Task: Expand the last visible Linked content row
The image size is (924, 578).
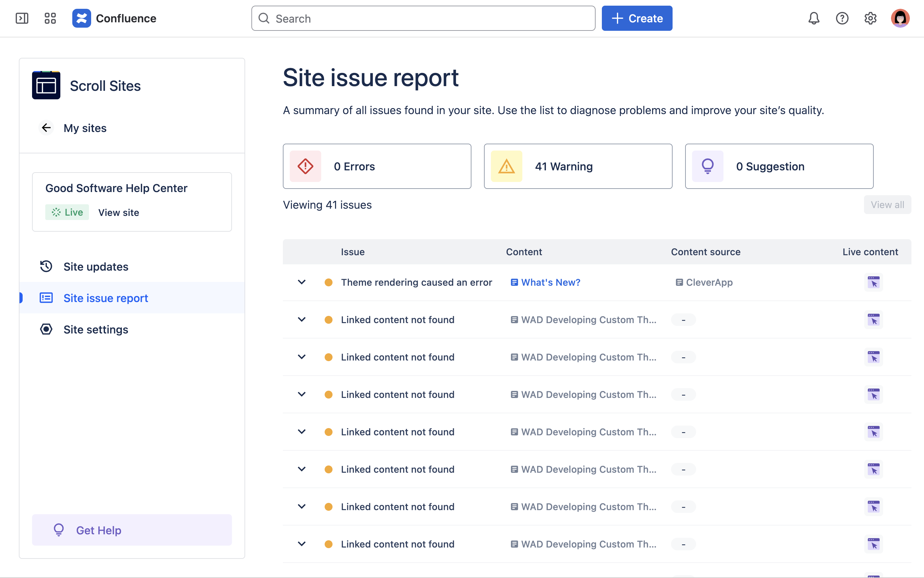Action: pos(301,544)
